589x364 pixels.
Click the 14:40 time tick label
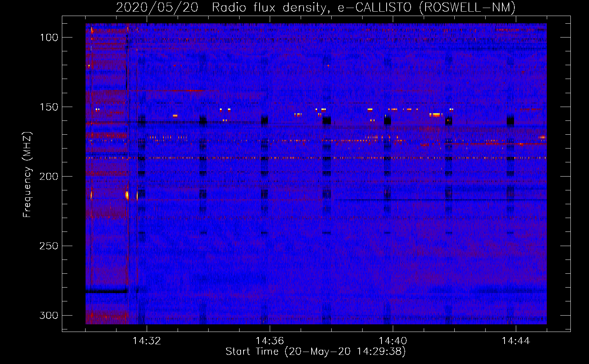coord(393,341)
